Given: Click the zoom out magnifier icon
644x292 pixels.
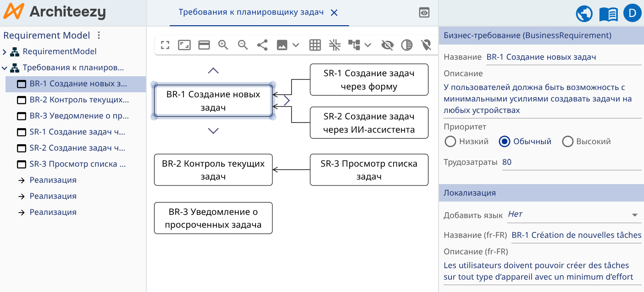Looking at the screenshot, I should [x=243, y=45].
